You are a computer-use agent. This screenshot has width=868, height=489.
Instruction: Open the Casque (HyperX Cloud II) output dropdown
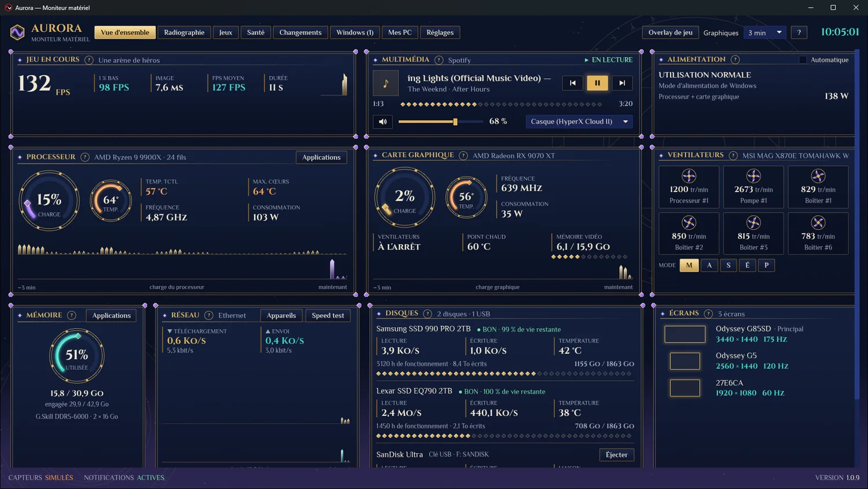tap(579, 122)
